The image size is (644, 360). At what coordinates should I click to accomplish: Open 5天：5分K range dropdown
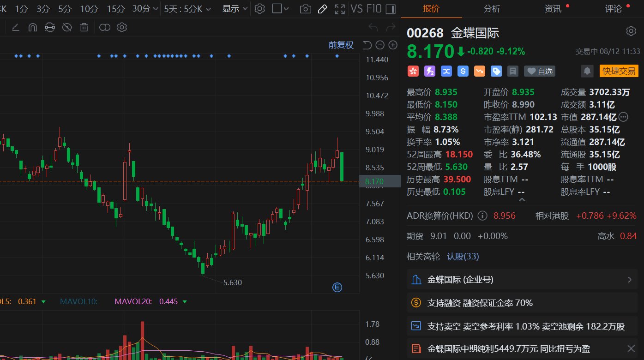pos(188,9)
